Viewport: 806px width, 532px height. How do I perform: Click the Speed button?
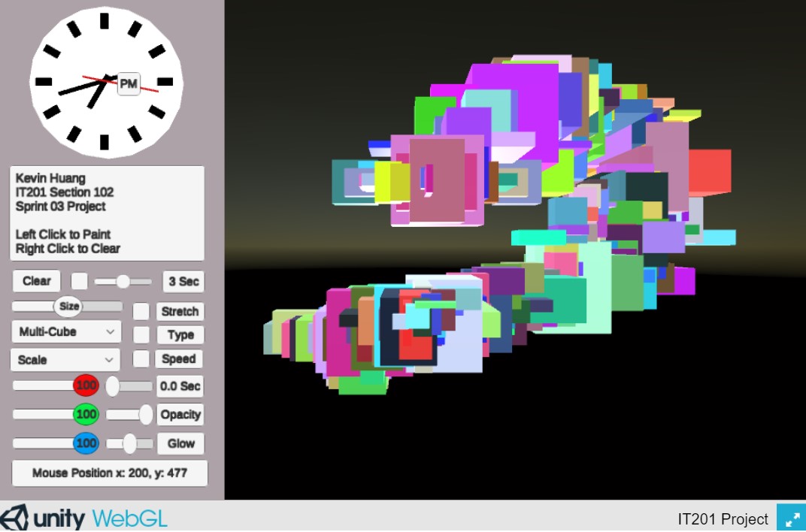point(179,359)
